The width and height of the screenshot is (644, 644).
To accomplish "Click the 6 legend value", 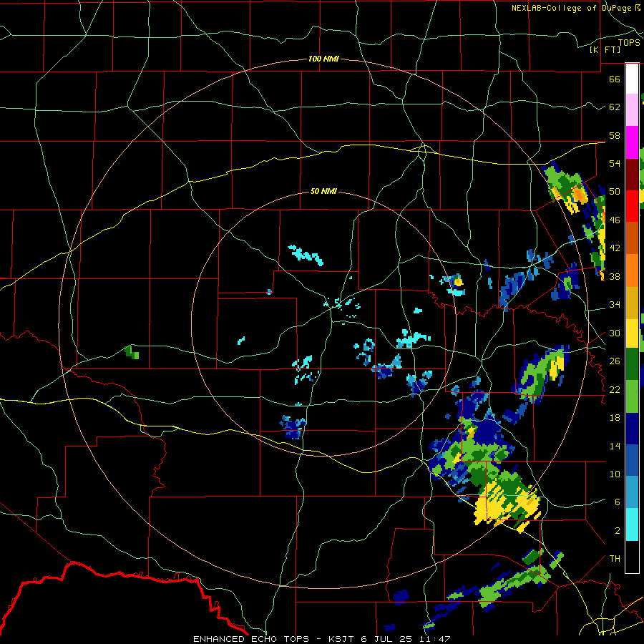I will tap(617, 502).
